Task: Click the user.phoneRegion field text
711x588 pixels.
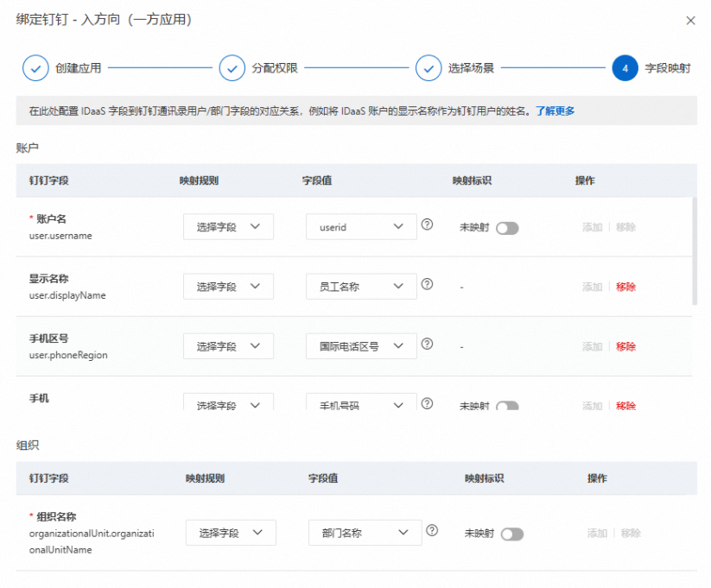Action: pyautogui.click(x=68, y=356)
